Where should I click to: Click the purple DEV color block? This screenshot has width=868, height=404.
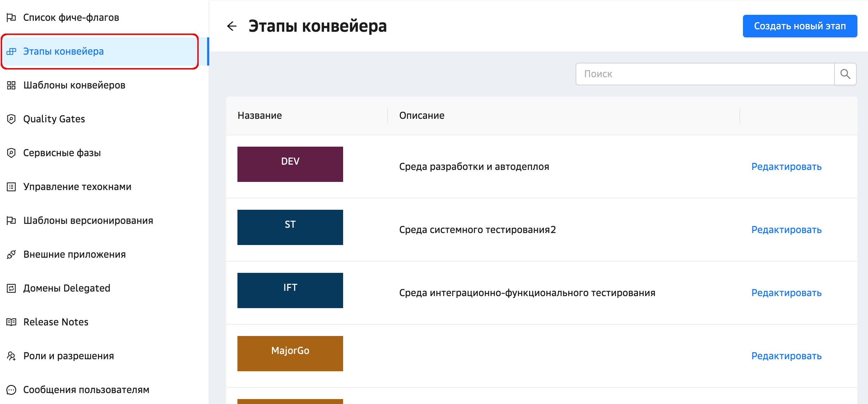tap(290, 164)
